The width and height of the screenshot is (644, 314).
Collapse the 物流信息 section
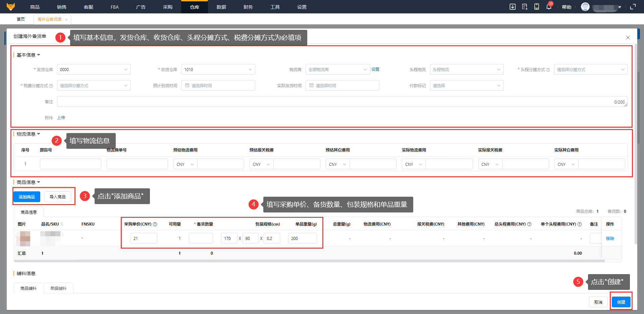click(x=39, y=134)
